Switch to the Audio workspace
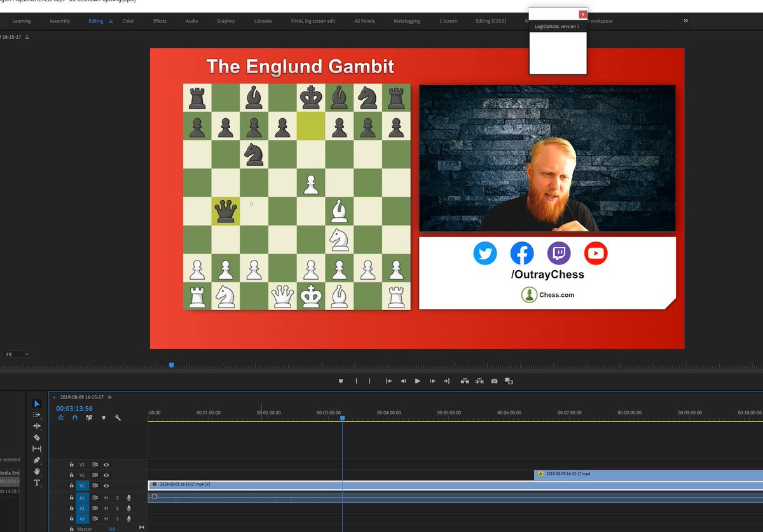This screenshot has width=763, height=532. (x=192, y=21)
